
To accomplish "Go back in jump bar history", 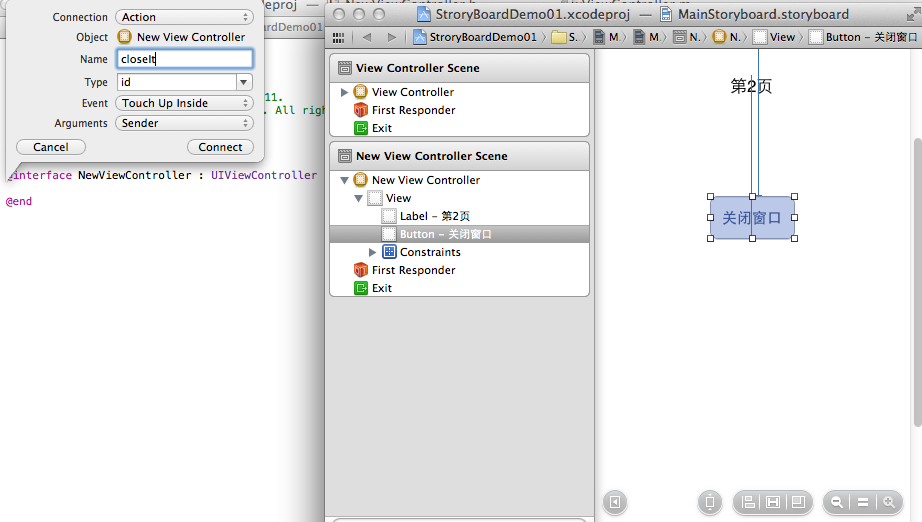I will [x=367, y=38].
